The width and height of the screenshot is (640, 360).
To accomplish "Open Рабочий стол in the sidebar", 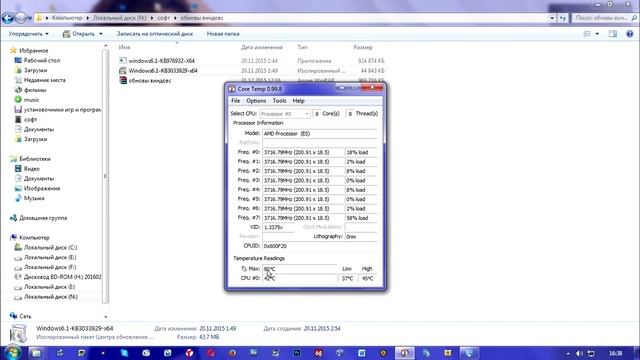I will pyautogui.click(x=42, y=60).
